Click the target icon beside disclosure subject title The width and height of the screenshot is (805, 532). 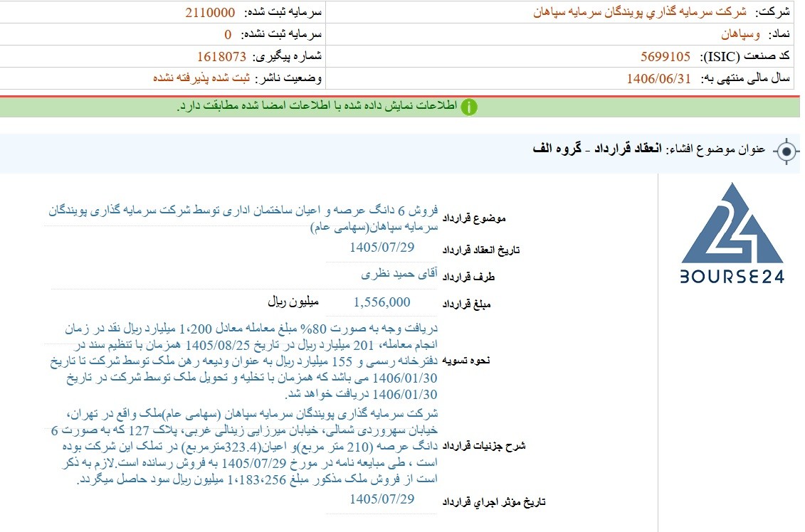pyautogui.click(x=786, y=151)
